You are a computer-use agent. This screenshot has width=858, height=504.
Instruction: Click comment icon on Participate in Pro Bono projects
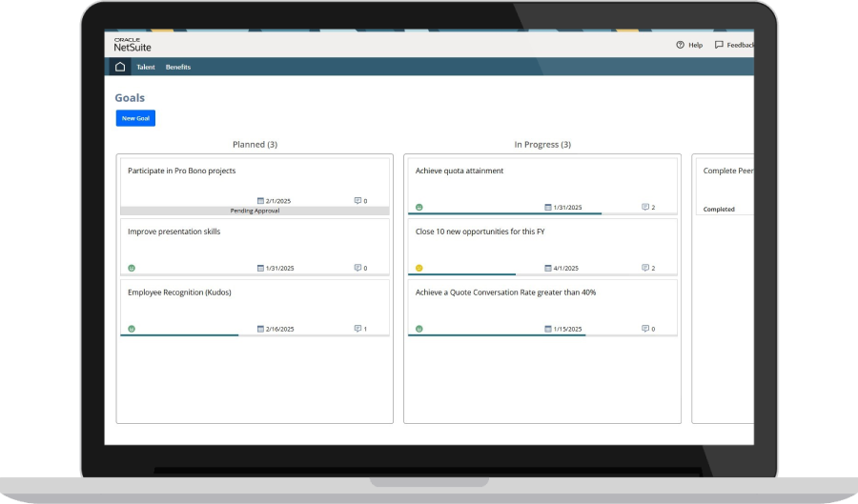(357, 201)
